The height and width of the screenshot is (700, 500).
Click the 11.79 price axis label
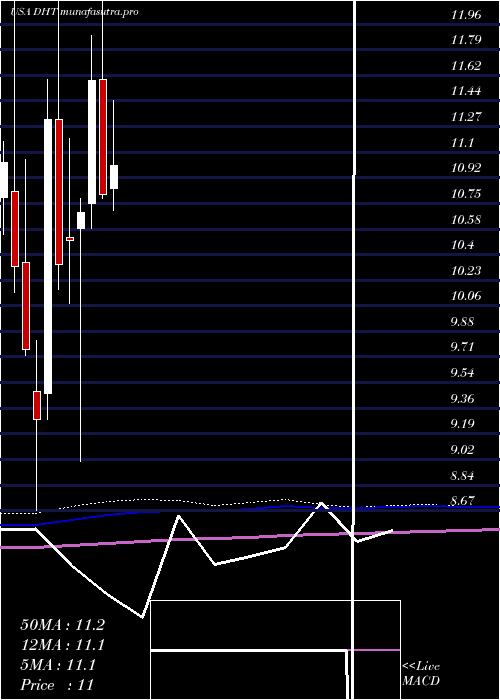point(466,40)
